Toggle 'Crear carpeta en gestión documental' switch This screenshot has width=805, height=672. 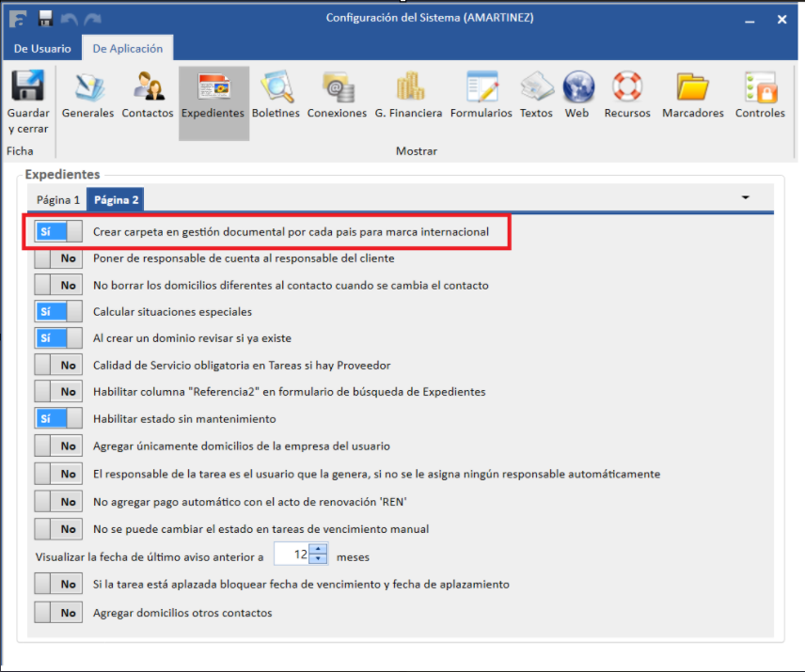(x=57, y=231)
